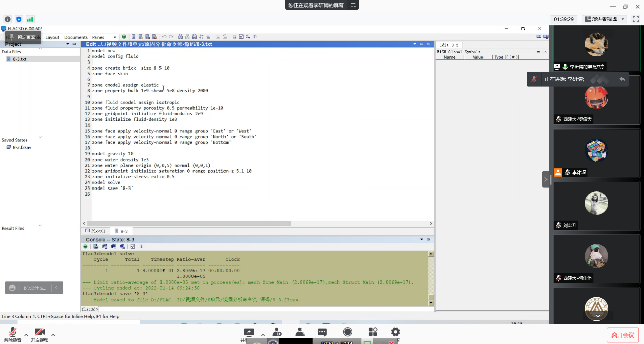The image size is (644, 344).
Task: Click the binoculars find icon in editor toolbar
Action: pos(180,37)
